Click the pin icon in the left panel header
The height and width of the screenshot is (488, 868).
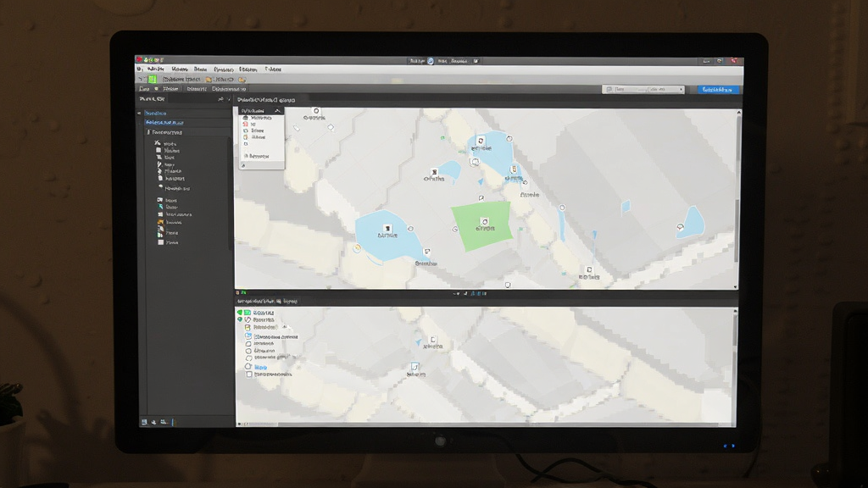pos(220,99)
